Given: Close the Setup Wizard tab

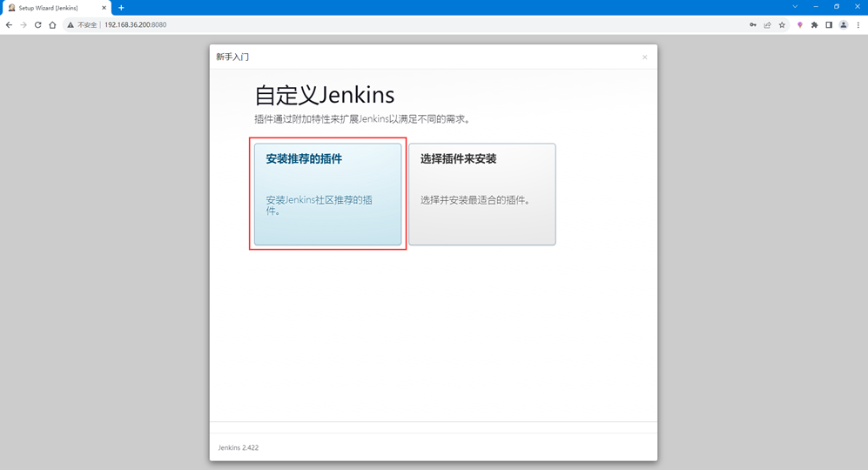Looking at the screenshot, I should 104,8.
